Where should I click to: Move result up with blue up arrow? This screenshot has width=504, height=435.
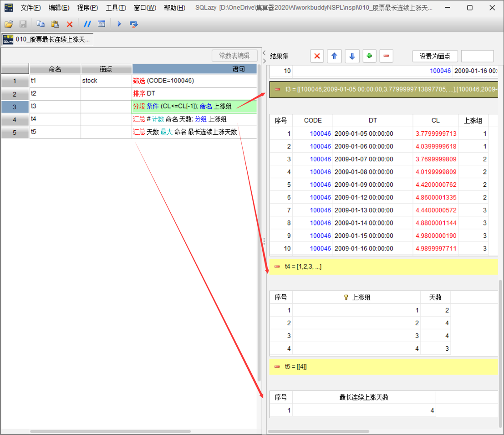point(334,56)
